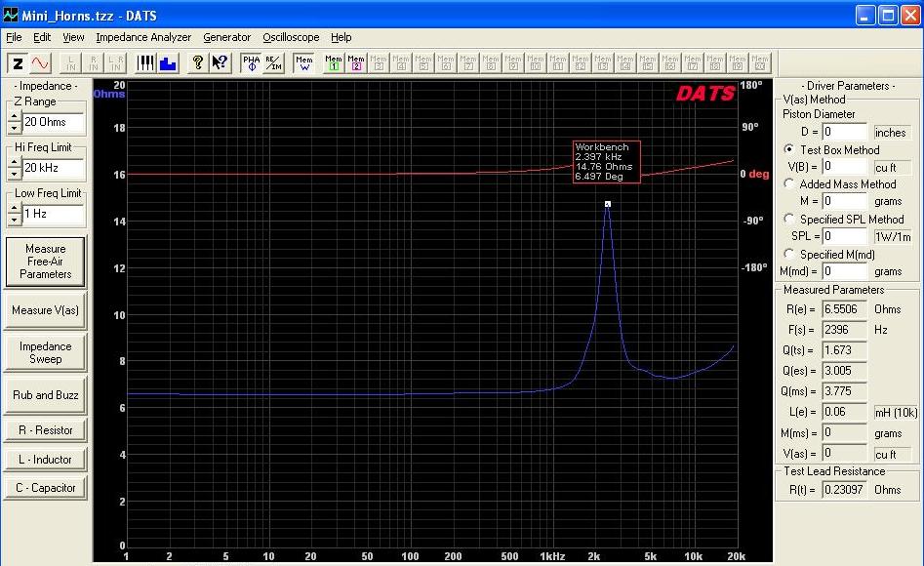Increase Z Range with its up arrow
The image size is (924, 566).
click(14, 116)
